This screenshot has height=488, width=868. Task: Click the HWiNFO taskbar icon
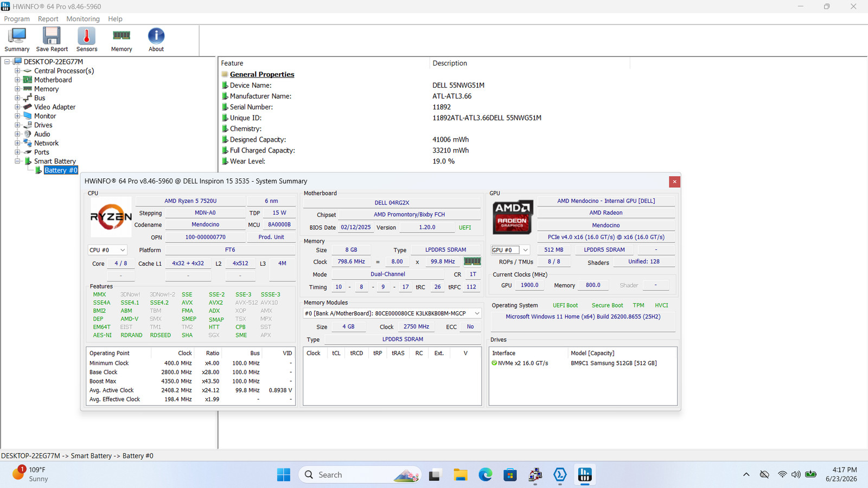pyautogui.click(x=585, y=475)
